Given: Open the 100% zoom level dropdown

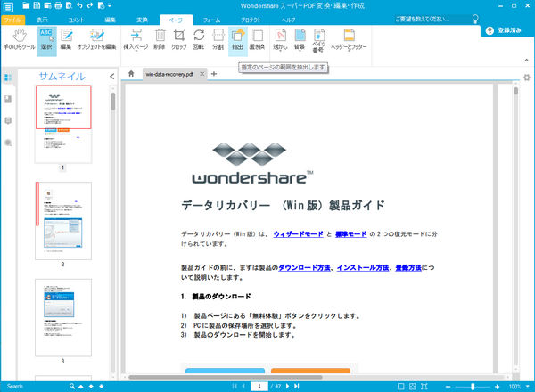Looking at the screenshot, I should [528, 386].
